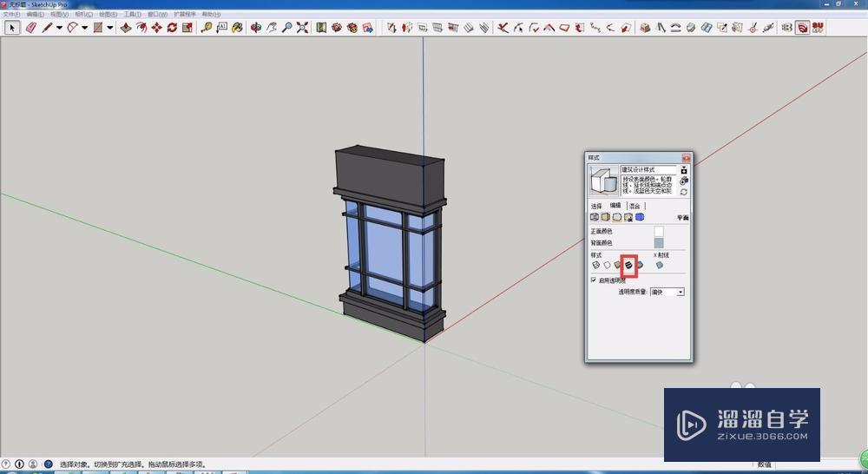The width and height of the screenshot is (868, 474).
Task: Select the Rectangle shape tool
Action: tap(98, 27)
